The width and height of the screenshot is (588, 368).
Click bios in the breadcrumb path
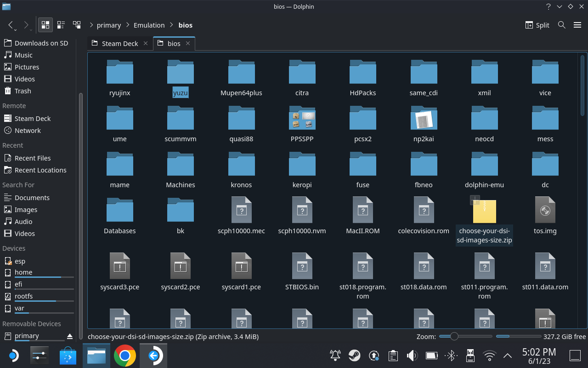pos(186,25)
